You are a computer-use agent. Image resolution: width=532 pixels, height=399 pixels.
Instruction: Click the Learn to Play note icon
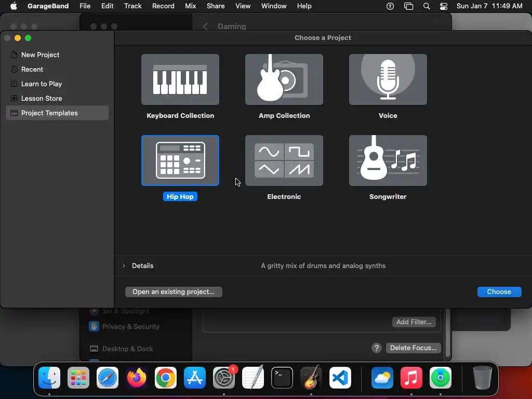click(x=14, y=84)
